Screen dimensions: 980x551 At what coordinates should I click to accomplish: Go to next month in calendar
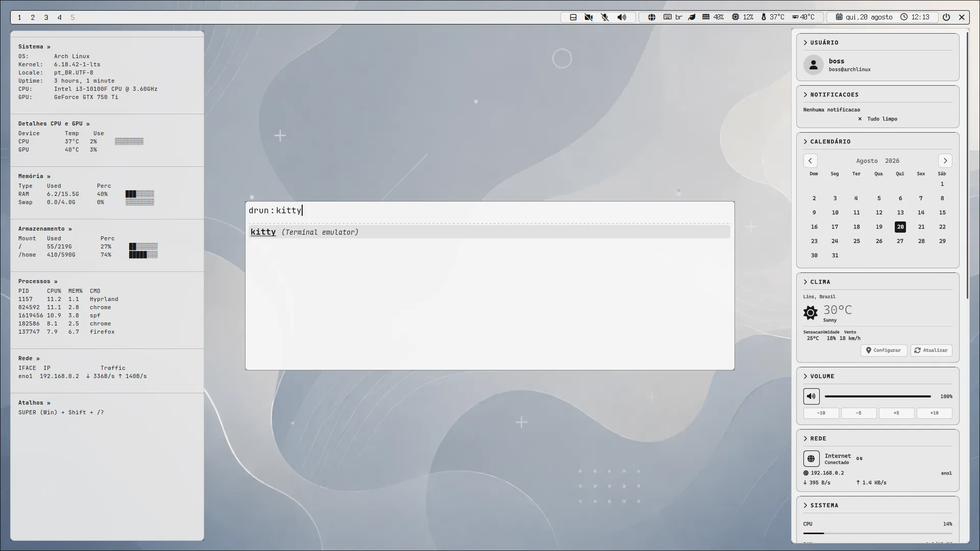coord(945,161)
